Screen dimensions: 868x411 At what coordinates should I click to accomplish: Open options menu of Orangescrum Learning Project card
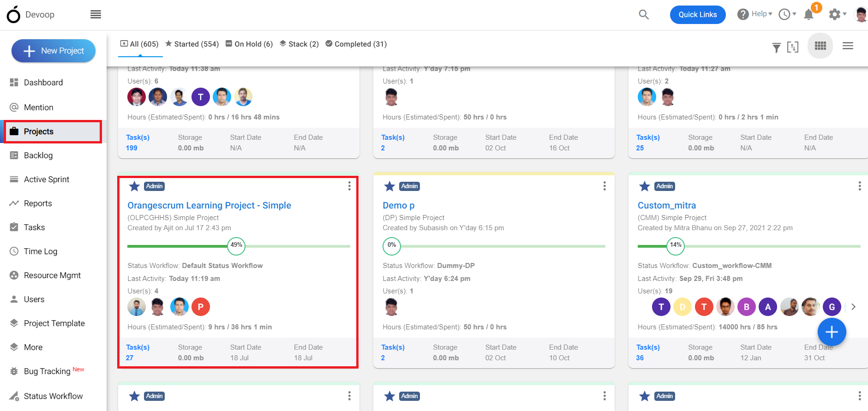349,186
